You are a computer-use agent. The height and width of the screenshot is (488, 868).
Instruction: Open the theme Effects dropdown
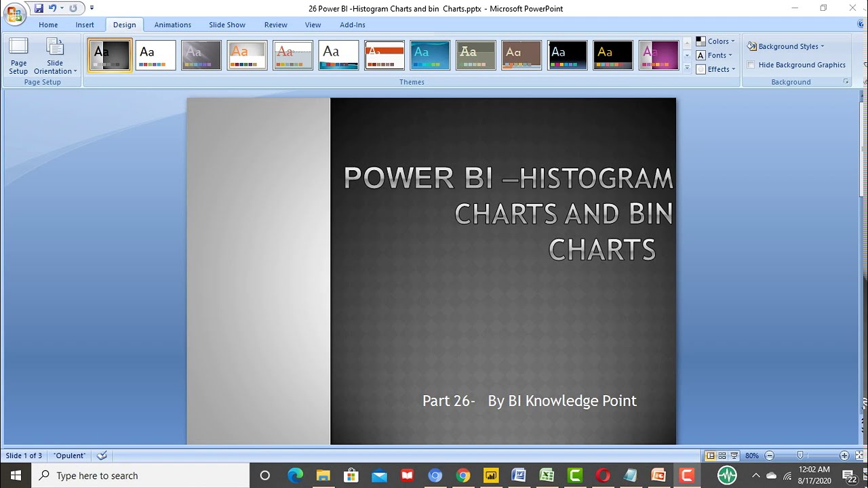click(716, 69)
